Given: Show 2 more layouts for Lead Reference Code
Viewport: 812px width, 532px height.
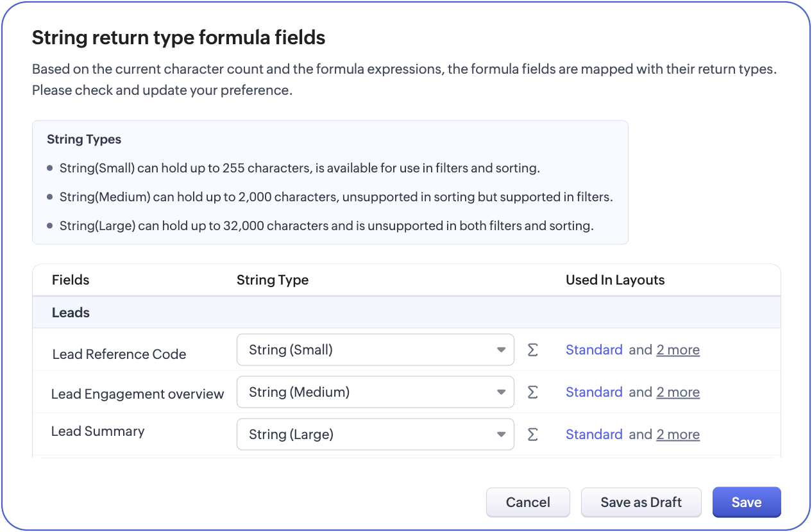Looking at the screenshot, I should click(678, 350).
